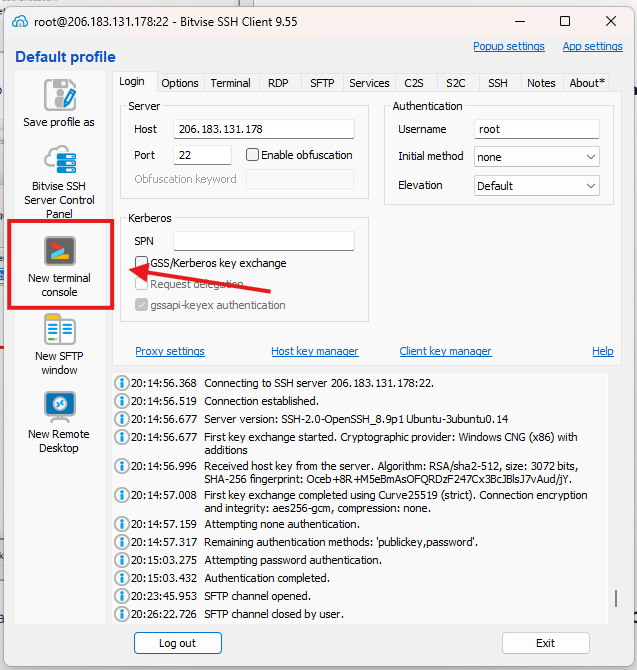The height and width of the screenshot is (670, 637).
Task: Open Popup settings link
Action: pos(508,46)
